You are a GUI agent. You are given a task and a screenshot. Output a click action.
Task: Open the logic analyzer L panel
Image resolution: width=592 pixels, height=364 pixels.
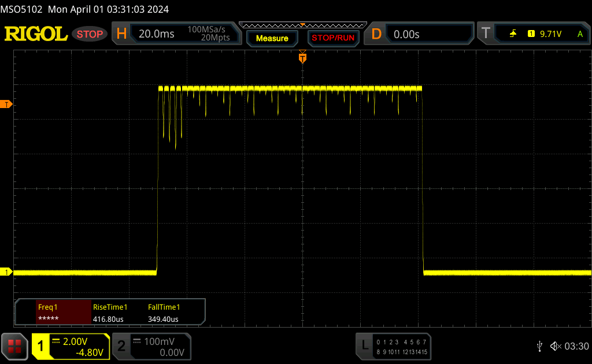(x=365, y=346)
